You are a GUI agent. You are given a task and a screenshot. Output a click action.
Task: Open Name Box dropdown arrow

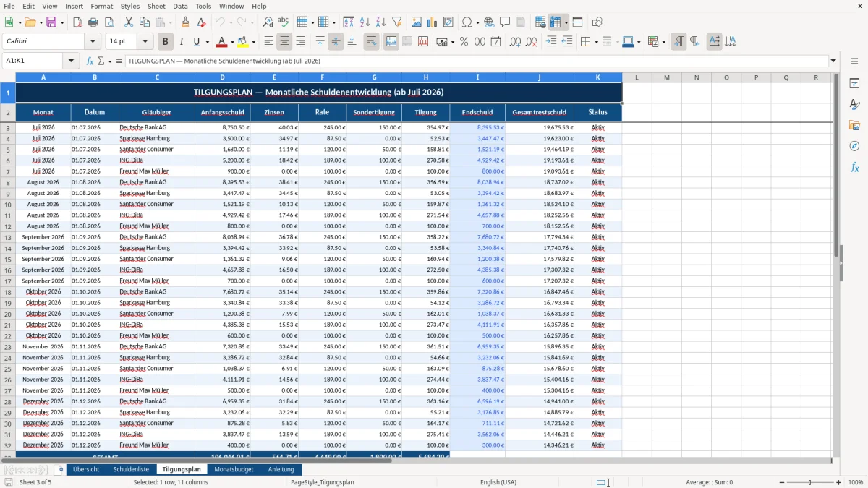click(72, 61)
